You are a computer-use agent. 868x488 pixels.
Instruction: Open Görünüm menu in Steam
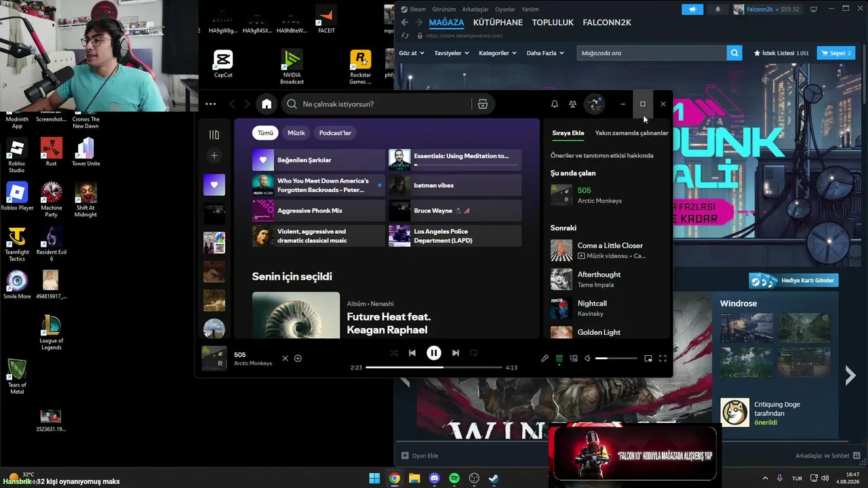[444, 9]
